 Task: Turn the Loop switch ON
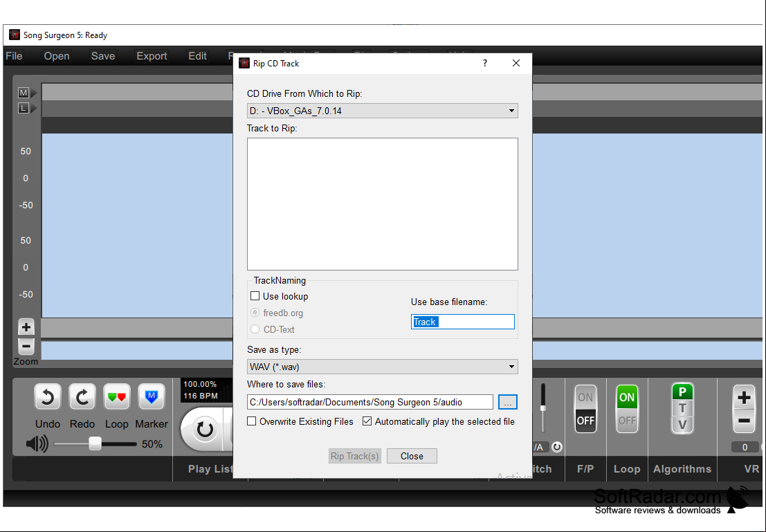[627, 398]
